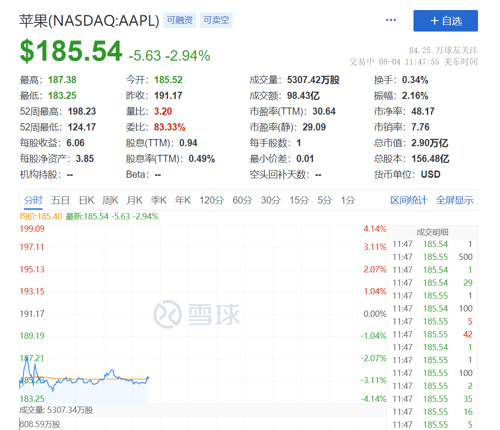Screen dimensions: 500x430
Task: Choose the 15分 interval tab
Action: tap(299, 200)
